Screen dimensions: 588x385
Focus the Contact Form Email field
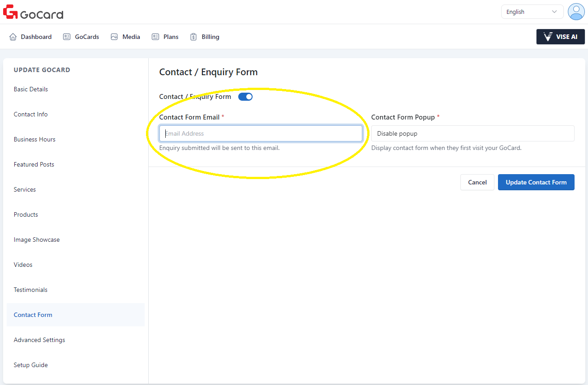point(261,133)
